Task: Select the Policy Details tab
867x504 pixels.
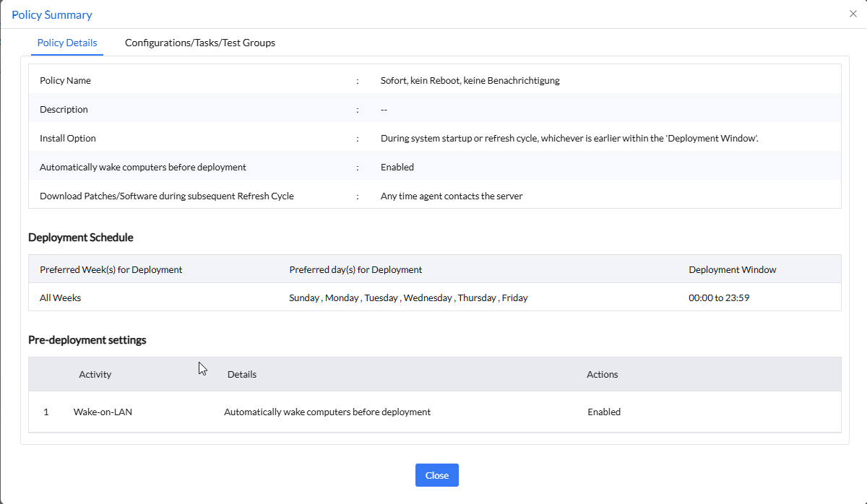Action: coord(67,43)
